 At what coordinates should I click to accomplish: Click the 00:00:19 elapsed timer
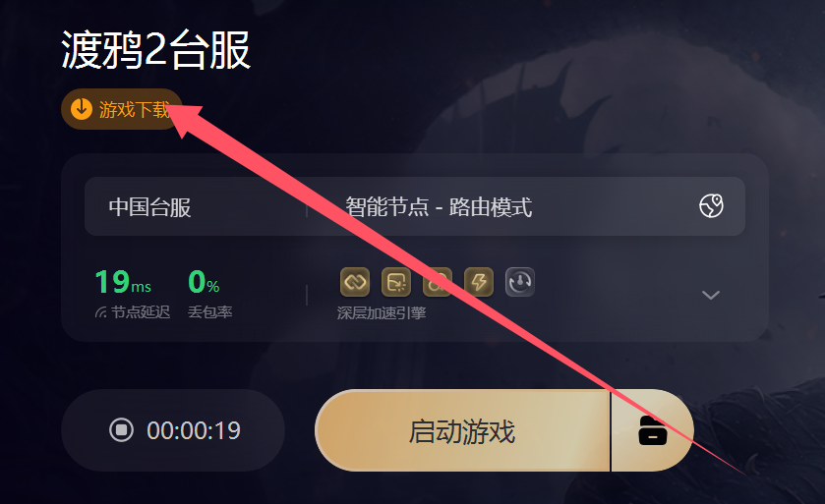pos(194,431)
